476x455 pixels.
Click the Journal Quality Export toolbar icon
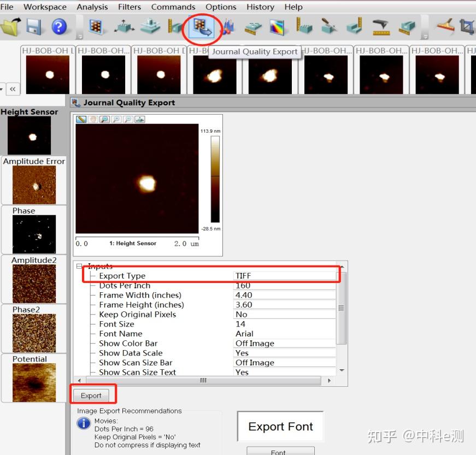[202, 27]
